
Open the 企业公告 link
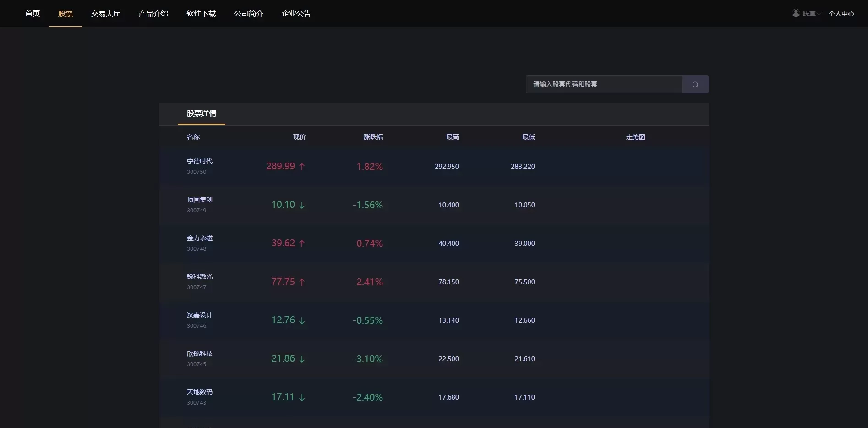[x=296, y=14]
